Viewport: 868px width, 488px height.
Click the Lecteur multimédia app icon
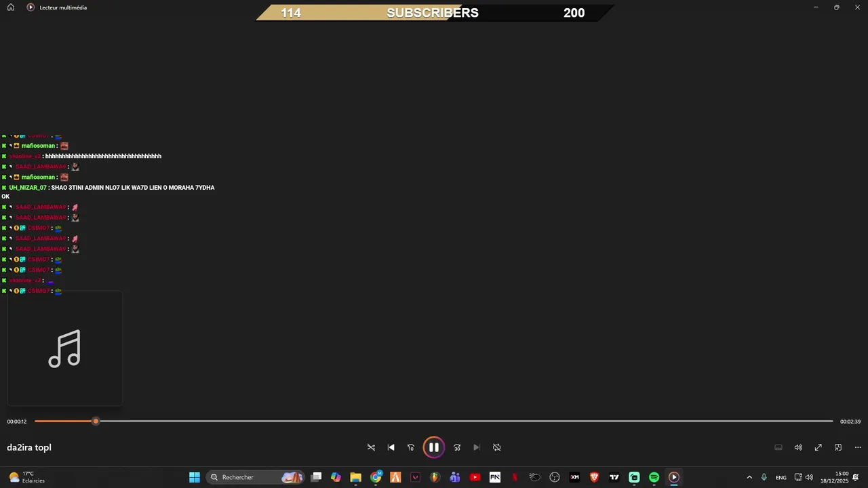[x=31, y=7]
